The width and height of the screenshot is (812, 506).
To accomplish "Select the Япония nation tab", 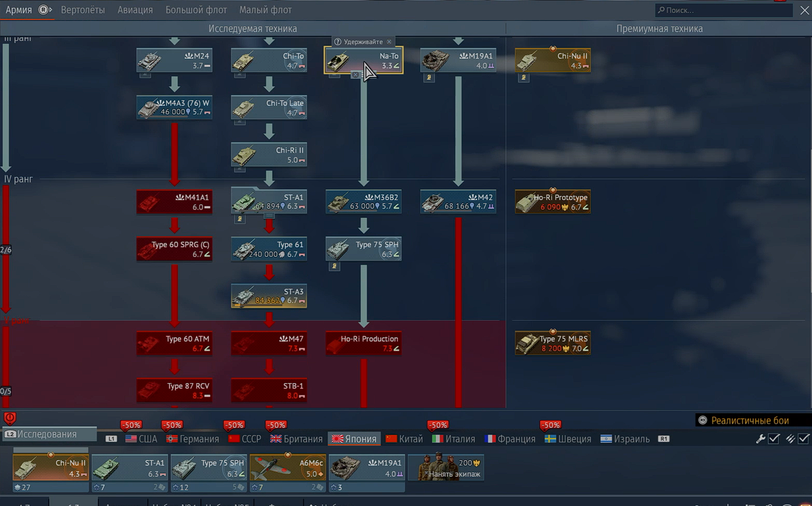I will pos(354,439).
